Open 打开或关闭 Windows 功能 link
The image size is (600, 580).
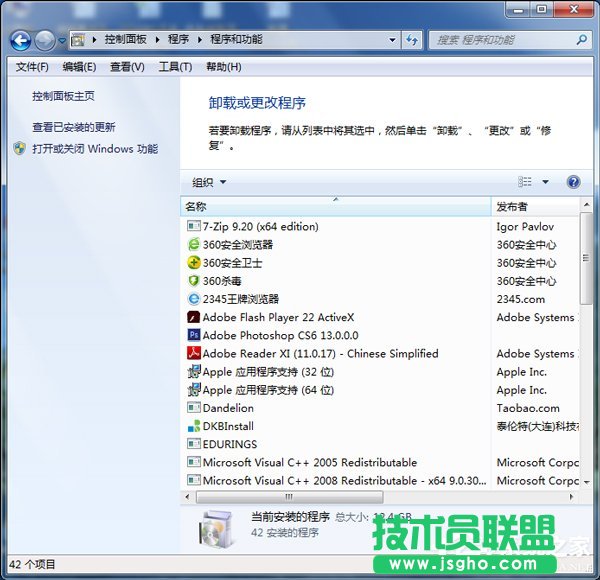point(95,148)
